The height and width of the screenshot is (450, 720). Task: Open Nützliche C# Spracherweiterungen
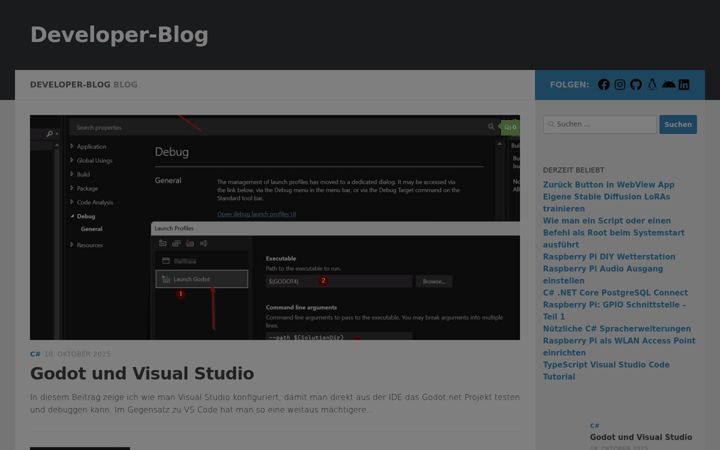[617, 329]
